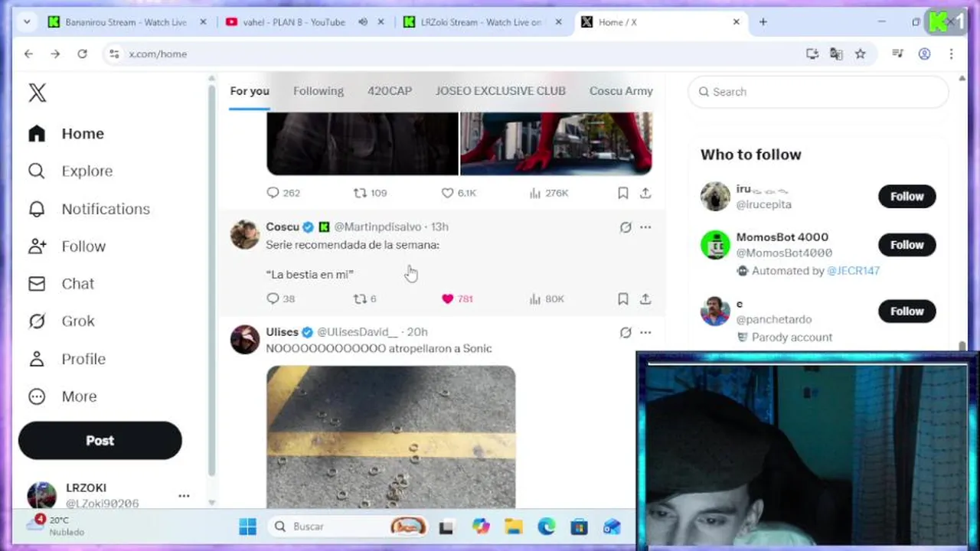Switch to the 420CAP tab
The image size is (980, 551).
click(390, 91)
